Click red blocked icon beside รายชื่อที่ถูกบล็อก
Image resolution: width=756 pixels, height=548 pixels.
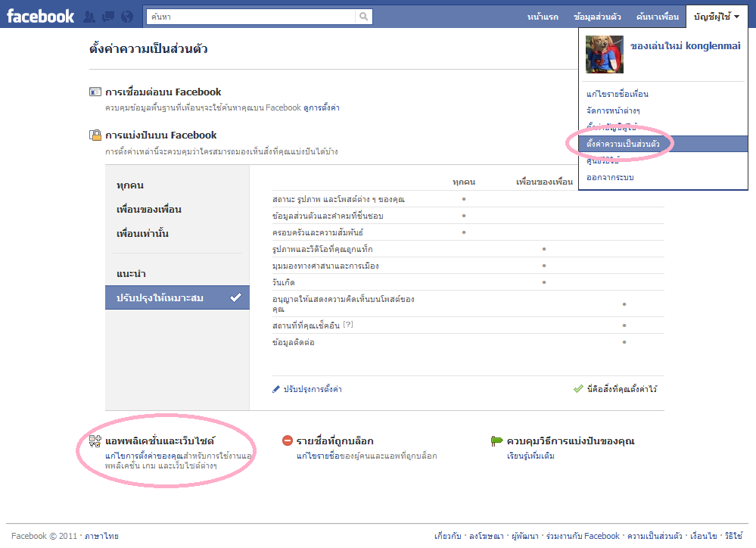click(x=288, y=441)
